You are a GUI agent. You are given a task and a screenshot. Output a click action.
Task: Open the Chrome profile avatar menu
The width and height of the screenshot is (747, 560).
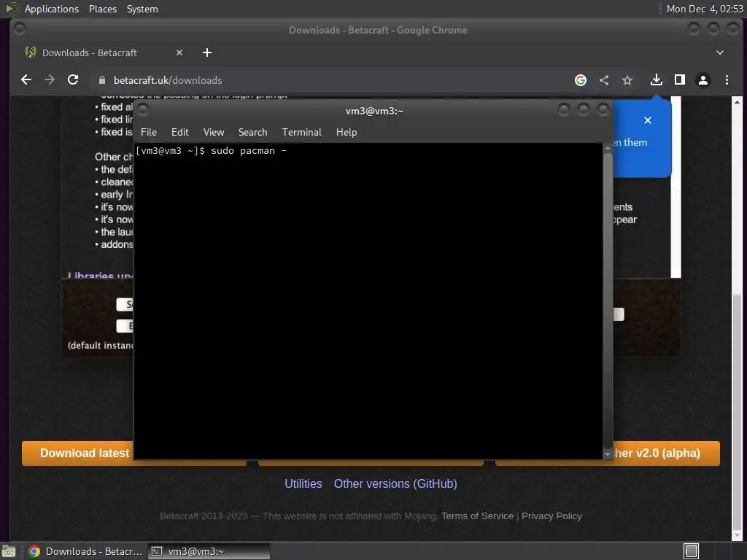click(x=703, y=80)
